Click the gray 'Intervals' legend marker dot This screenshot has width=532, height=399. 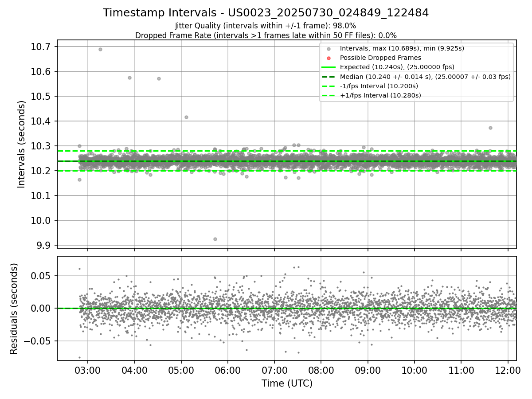(x=329, y=49)
